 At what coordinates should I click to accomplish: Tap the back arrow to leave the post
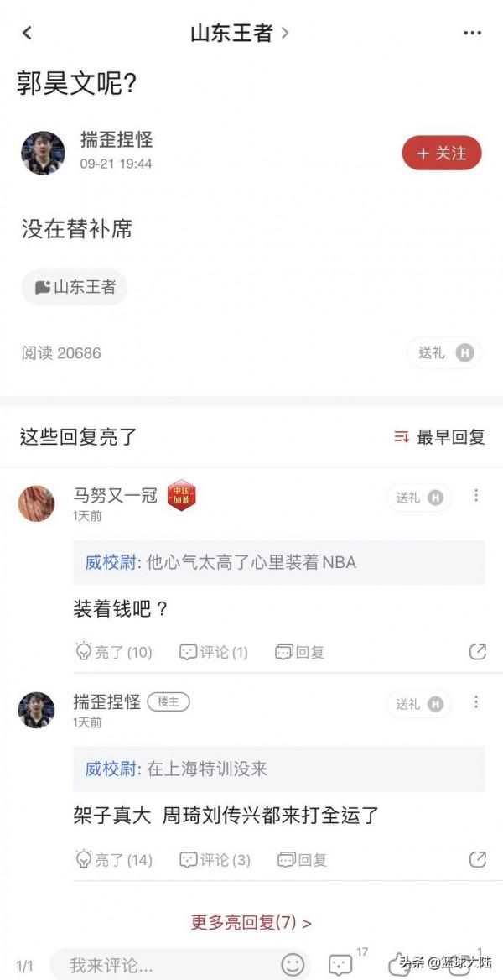pos(25,32)
